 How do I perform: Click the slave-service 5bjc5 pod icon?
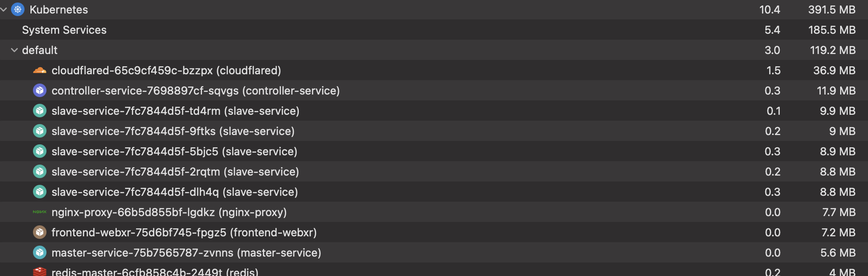click(x=40, y=151)
